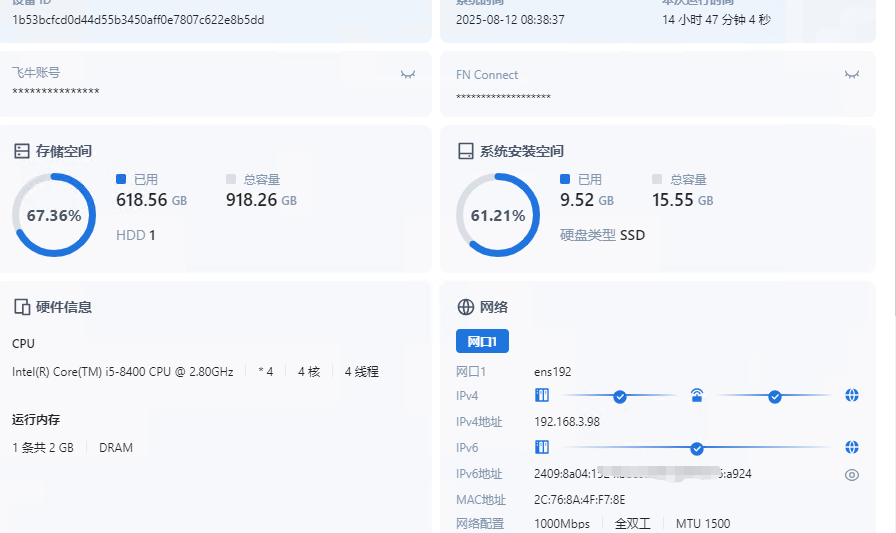This screenshot has height=533, width=896.
Task: Click device ID 1b53bcfcd0d44d55b3450aff0e7807c622e8b5dd
Action: pos(138,19)
